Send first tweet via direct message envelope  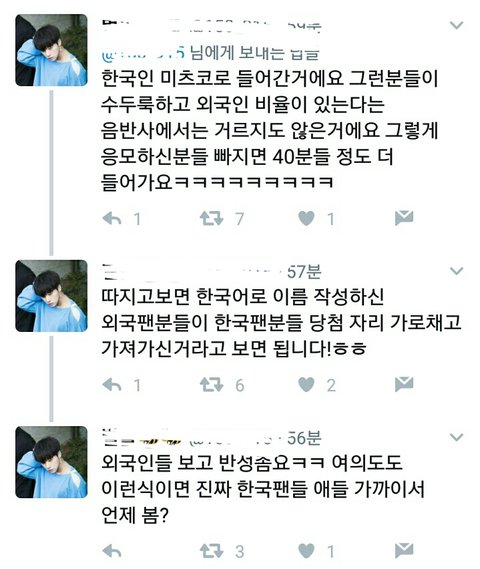tap(404, 218)
